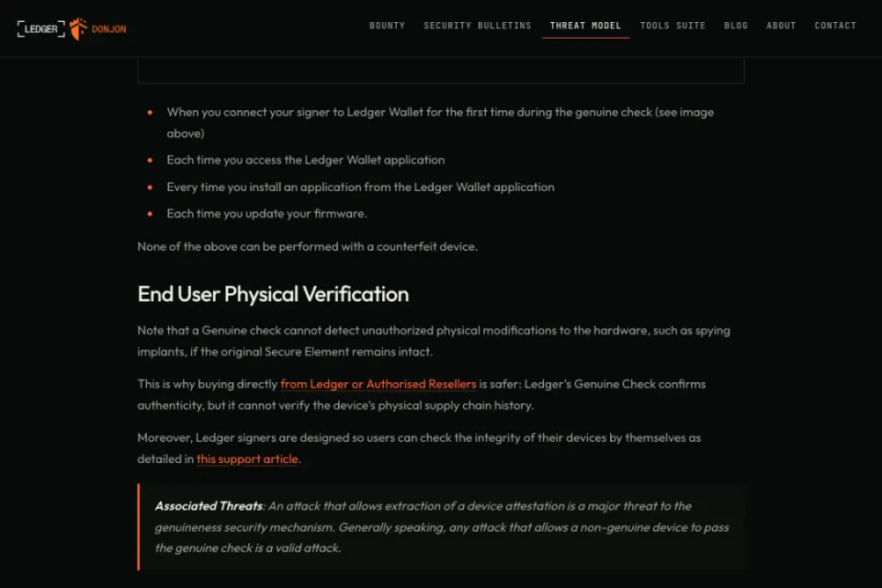
Task: Click the 'When you connect your signer' bullet
Action: tap(440, 123)
